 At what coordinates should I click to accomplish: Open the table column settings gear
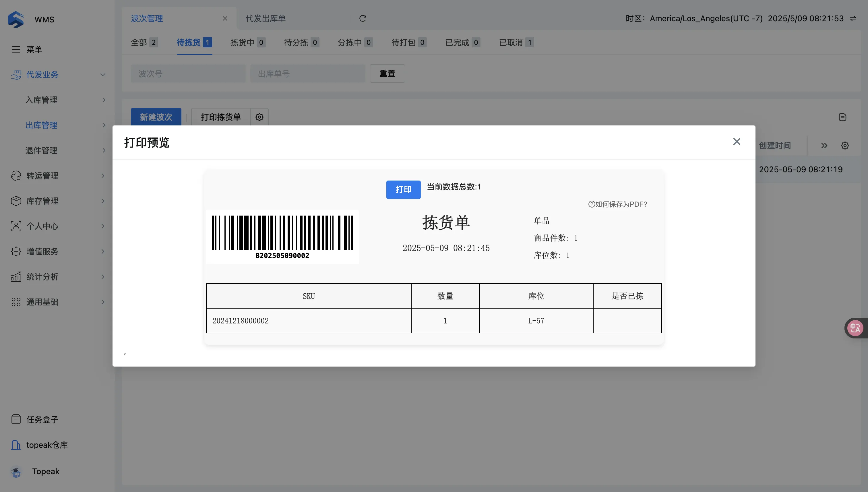(x=845, y=146)
